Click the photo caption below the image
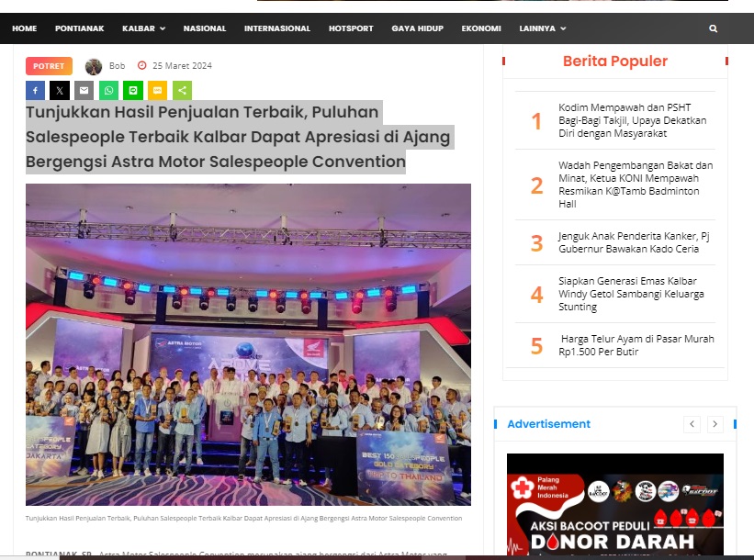This screenshot has height=560, width=754. tap(243, 518)
